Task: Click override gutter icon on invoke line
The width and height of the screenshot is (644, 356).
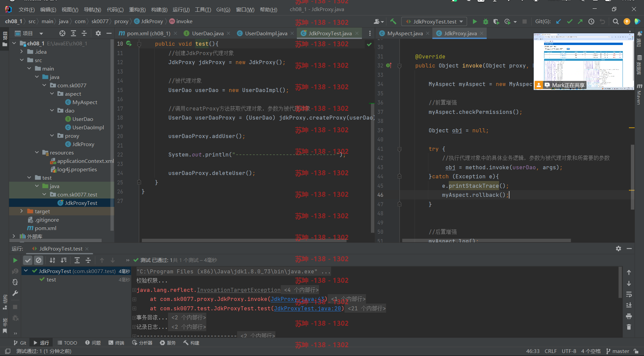Action: (x=389, y=65)
